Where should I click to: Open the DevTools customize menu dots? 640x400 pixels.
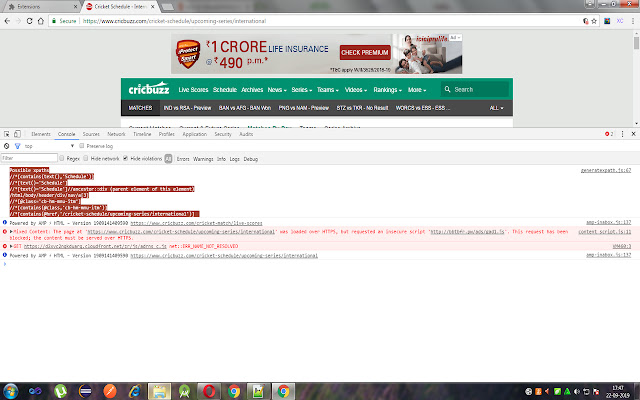(x=622, y=134)
